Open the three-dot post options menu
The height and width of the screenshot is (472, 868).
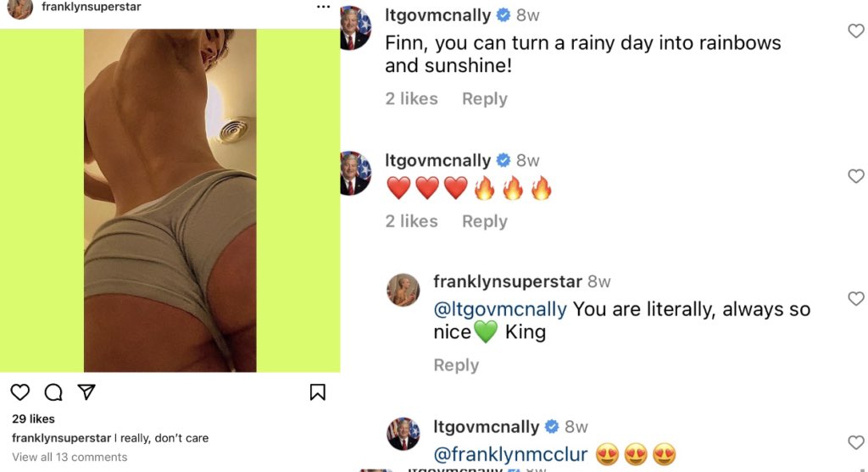coord(323,7)
